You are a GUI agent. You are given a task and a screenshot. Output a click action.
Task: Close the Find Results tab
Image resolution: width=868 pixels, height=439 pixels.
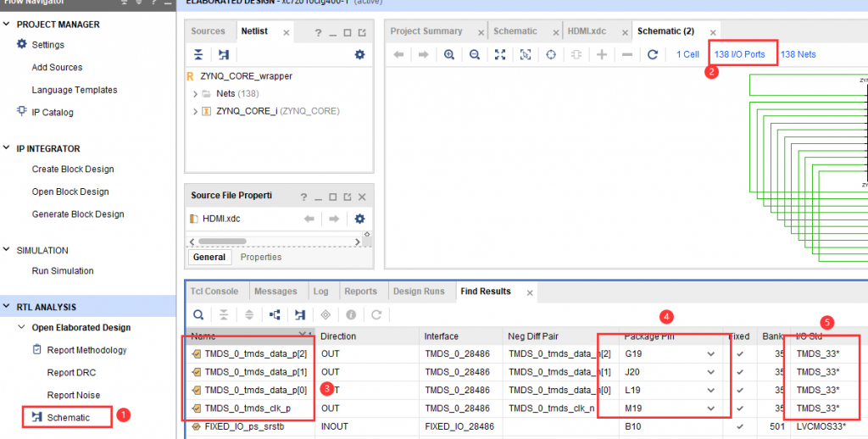[530, 293]
